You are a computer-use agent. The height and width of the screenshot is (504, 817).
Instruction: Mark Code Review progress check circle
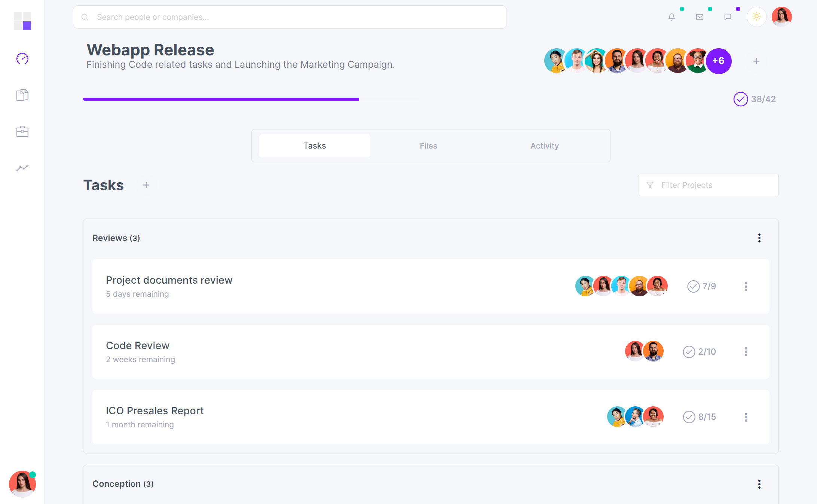[x=689, y=351]
